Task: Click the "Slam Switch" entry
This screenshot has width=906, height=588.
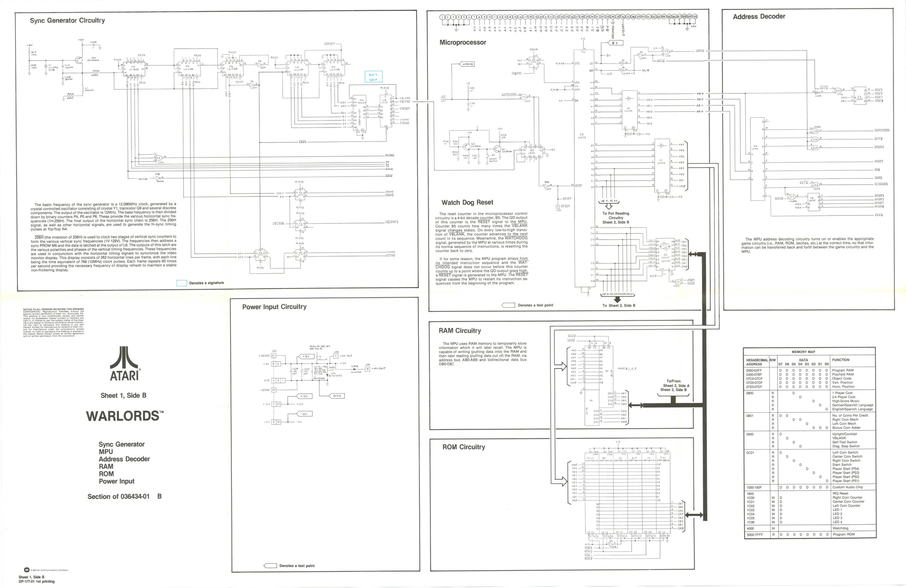Action: click(x=842, y=465)
